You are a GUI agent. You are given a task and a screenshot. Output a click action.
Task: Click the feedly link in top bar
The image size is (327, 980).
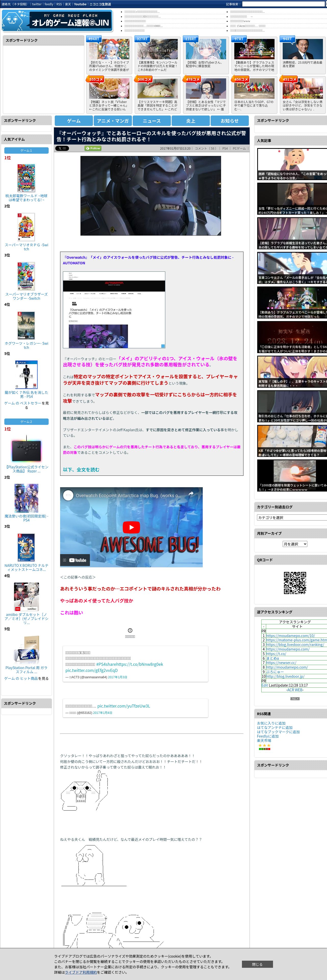[49, 4]
